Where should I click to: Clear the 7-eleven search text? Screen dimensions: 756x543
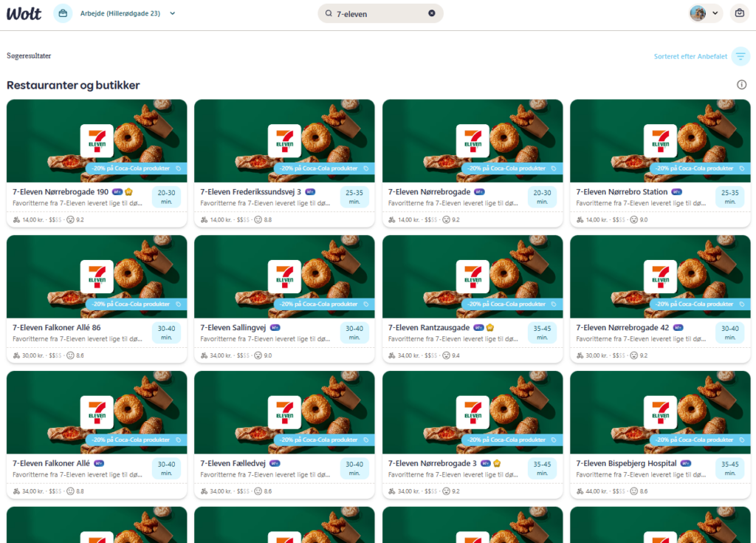pos(431,13)
